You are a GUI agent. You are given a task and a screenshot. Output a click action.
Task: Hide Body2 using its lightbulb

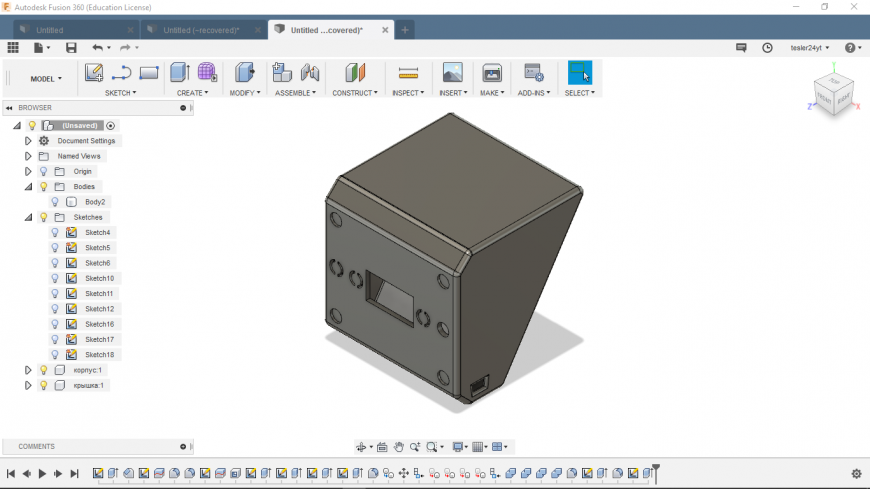(56, 202)
